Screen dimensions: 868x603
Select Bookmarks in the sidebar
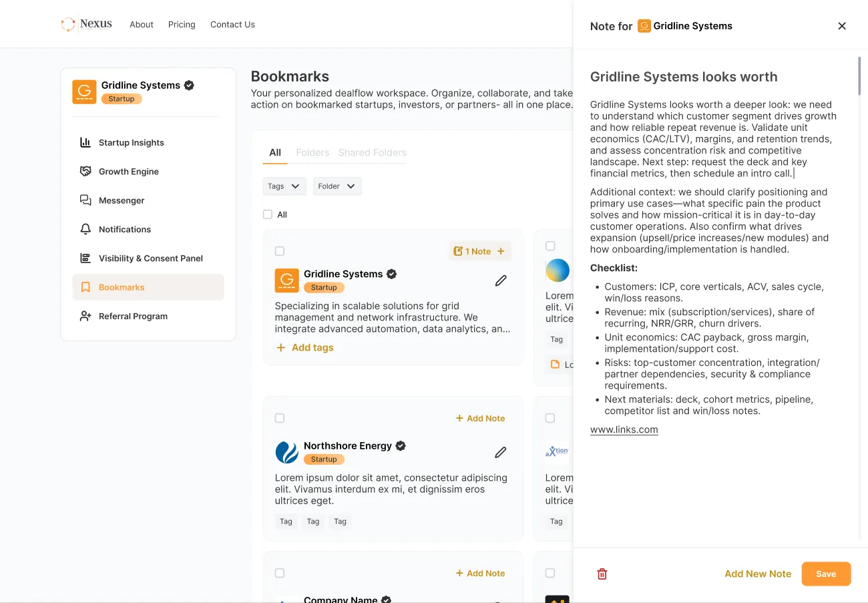(x=148, y=287)
